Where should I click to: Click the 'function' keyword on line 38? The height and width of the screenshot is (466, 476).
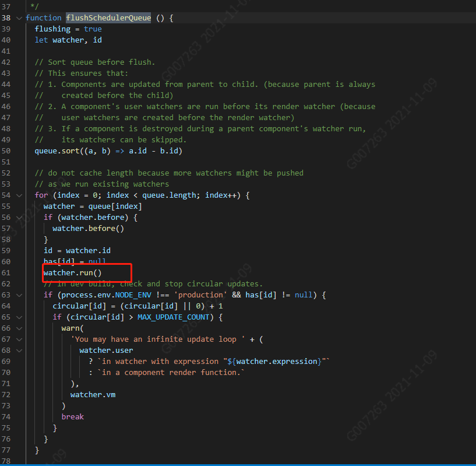[x=44, y=18]
